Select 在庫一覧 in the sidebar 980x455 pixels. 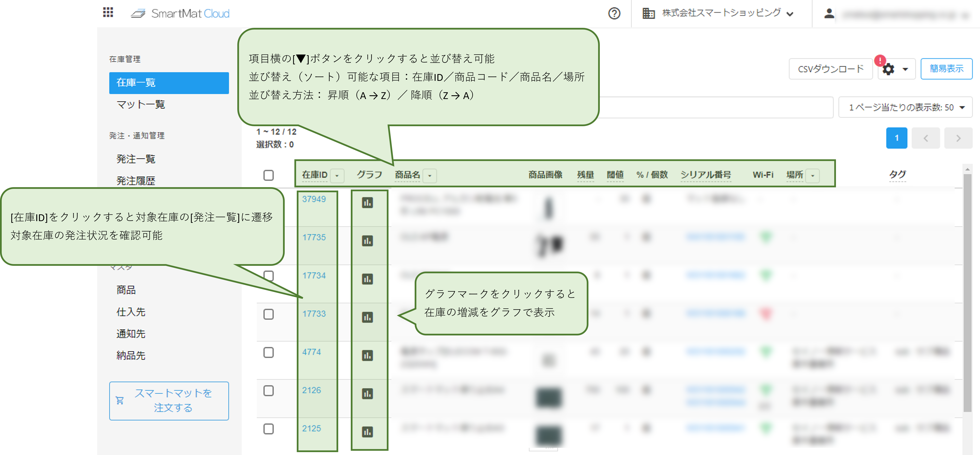[169, 83]
